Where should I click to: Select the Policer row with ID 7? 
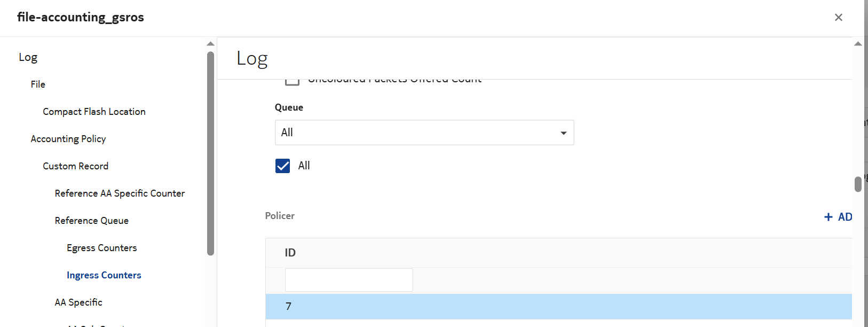(558, 307)
